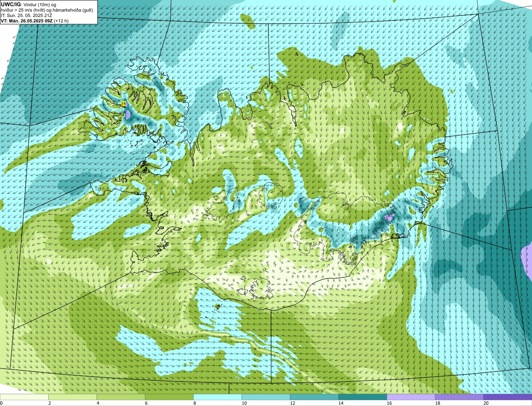Click the yellow 26 peak gust marker
The image size is (532, 406).
tap(123, 103)
